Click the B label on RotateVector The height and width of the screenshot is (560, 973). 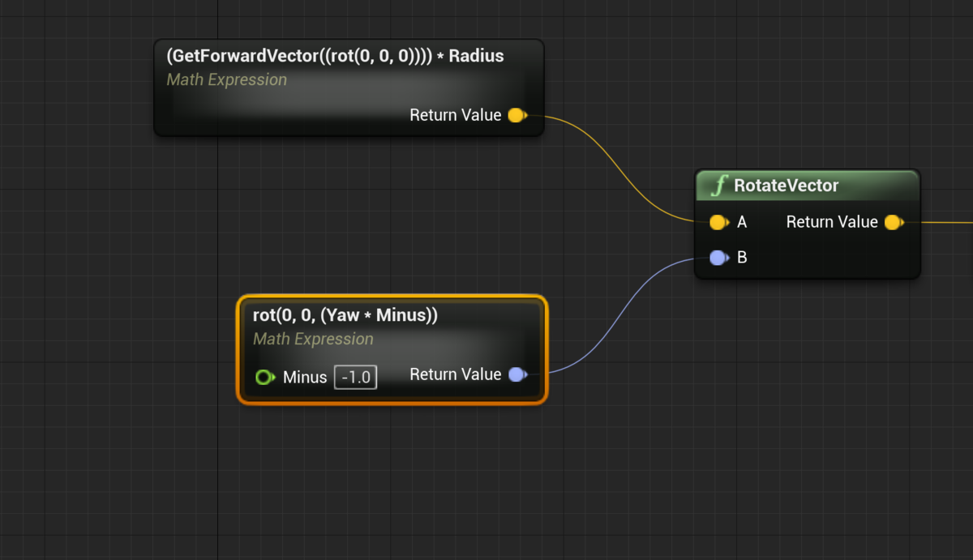click(x=742, y=258)
